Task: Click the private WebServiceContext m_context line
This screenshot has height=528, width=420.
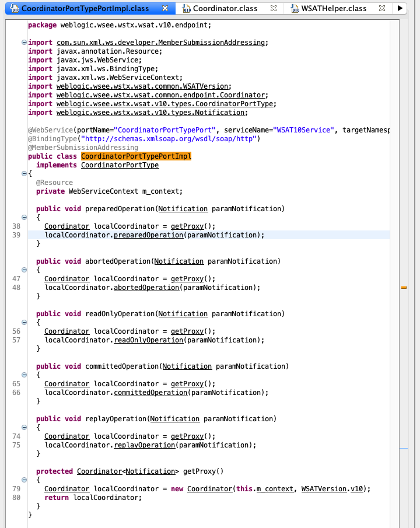Action: 110,191
